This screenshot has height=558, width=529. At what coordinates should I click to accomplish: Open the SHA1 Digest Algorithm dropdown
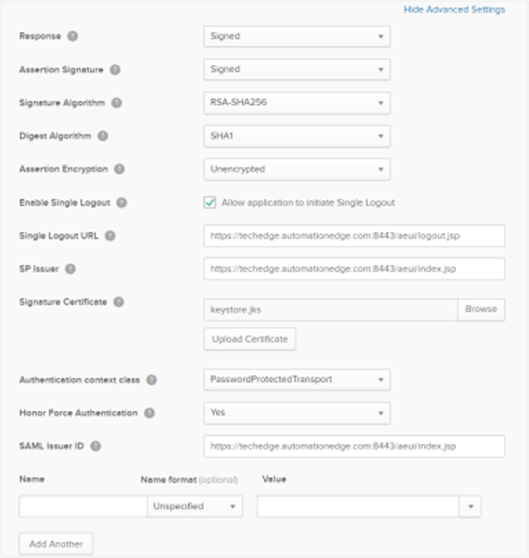[x=297, y=136]
